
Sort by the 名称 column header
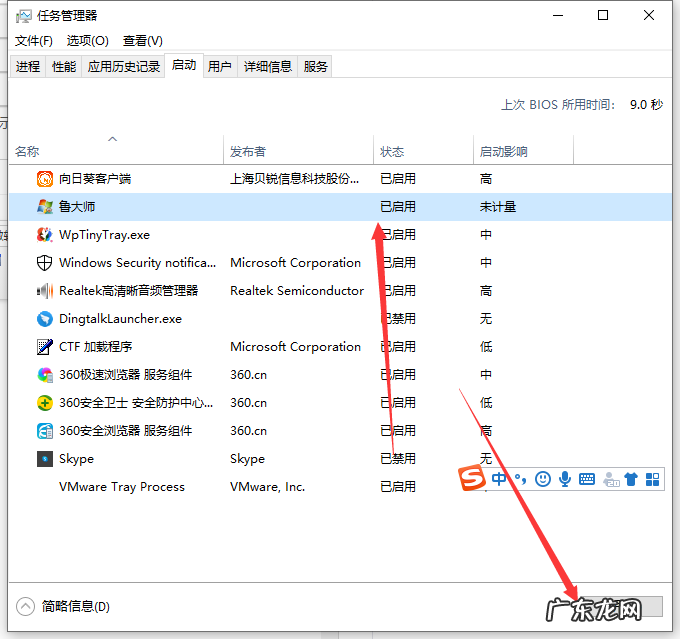tap(116, 150)
